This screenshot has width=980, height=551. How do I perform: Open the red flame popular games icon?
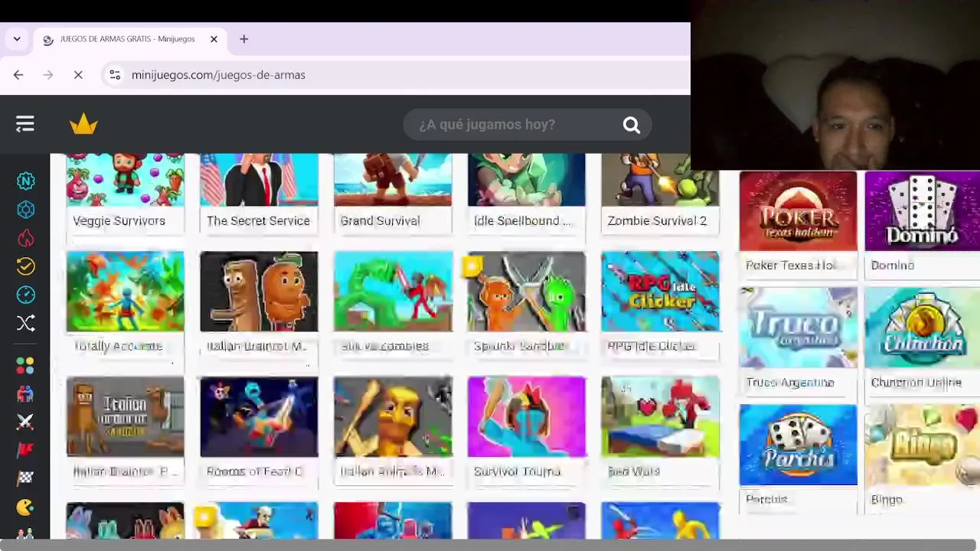(x=26, y=238)
